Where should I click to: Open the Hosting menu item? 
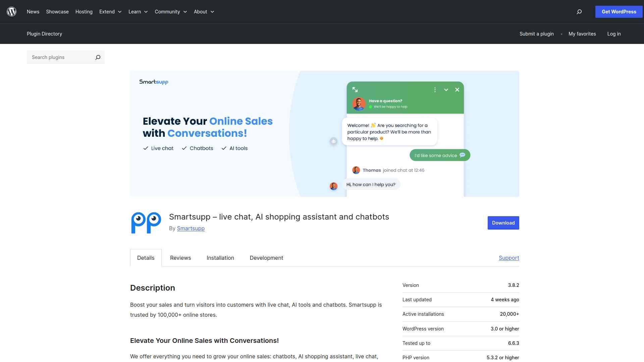(84, 12)
